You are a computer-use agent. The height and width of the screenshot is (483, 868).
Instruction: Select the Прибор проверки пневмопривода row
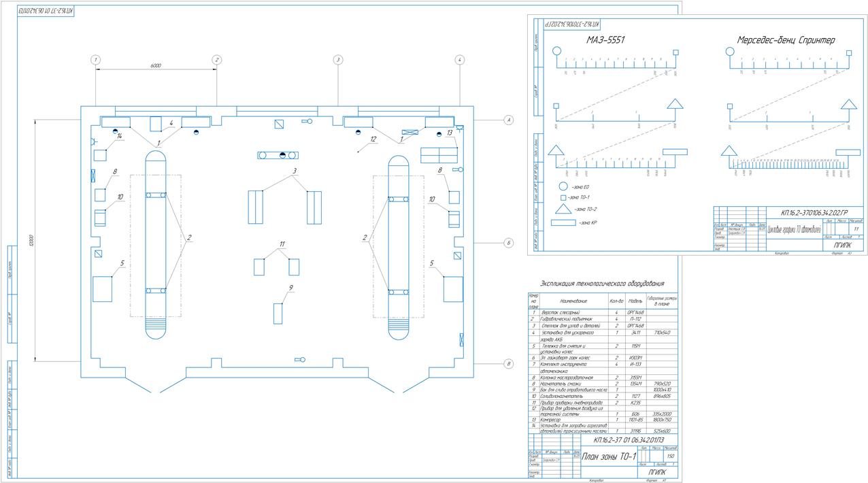click(x=603, y=403)
